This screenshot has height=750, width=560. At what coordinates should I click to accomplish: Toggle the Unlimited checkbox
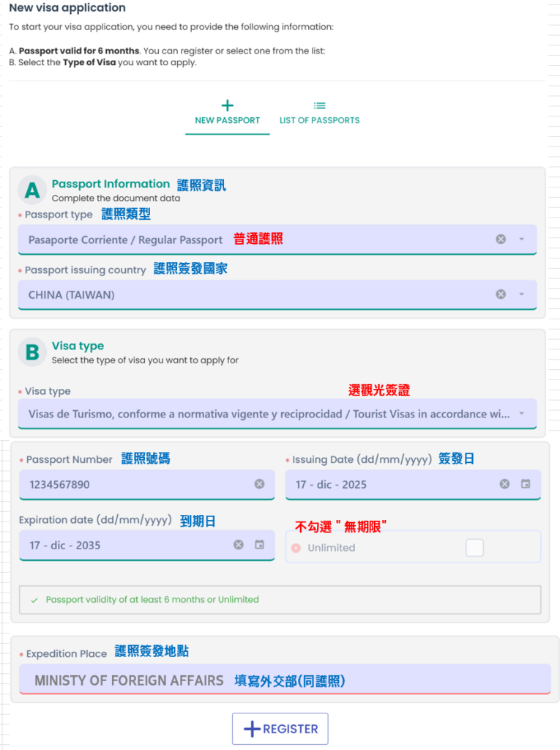(x=474, y=547)
